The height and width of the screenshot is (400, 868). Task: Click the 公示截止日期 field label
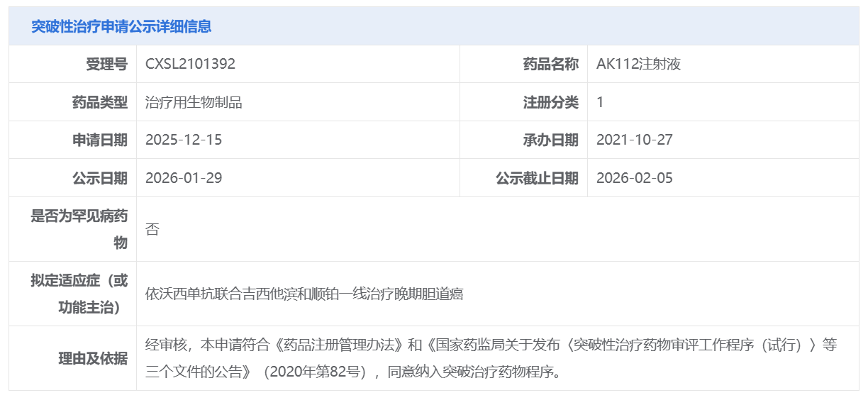tap(537, 178)
